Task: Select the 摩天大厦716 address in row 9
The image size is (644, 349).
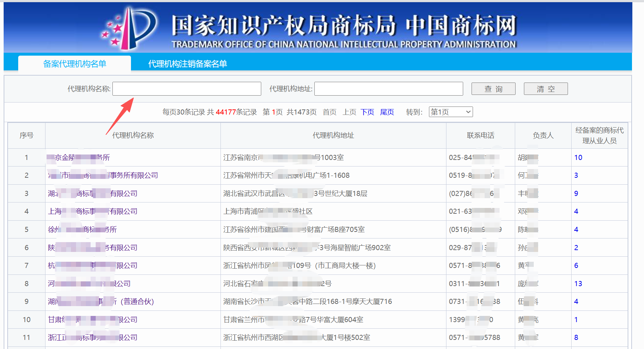Action: click(307, 301)
